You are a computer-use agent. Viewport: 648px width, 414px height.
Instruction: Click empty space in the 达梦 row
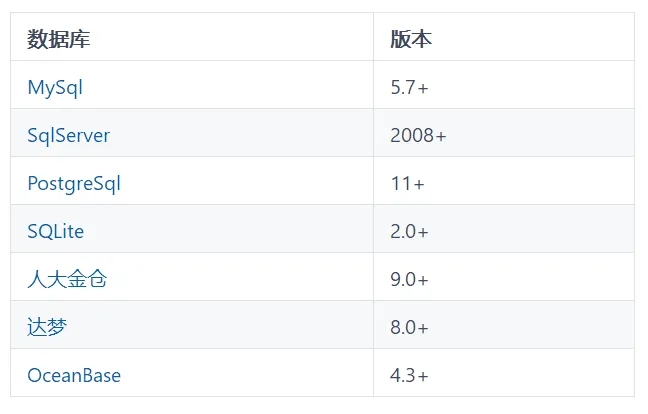(219, 324)
